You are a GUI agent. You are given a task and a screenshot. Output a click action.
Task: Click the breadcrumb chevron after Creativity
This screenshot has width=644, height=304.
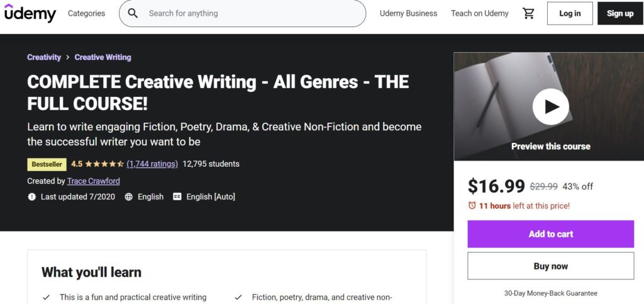[x=68, y=57]
